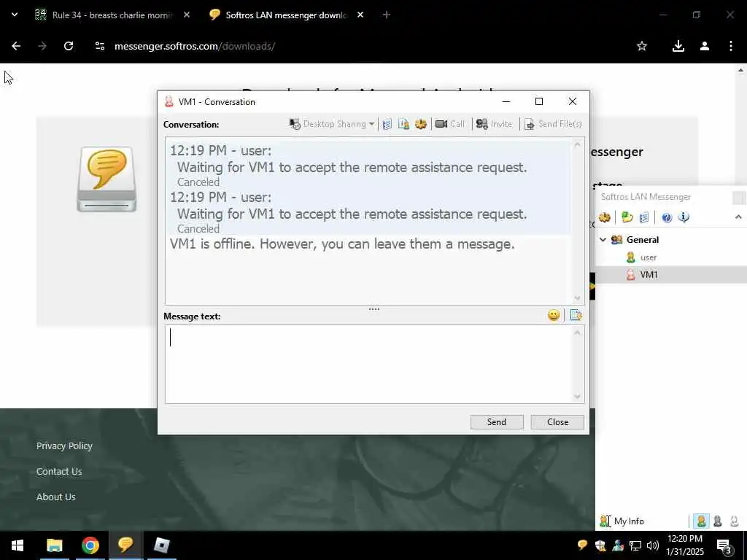The image size is (747, 560).
Task: Open the Contact Us link
Action: 59,472
